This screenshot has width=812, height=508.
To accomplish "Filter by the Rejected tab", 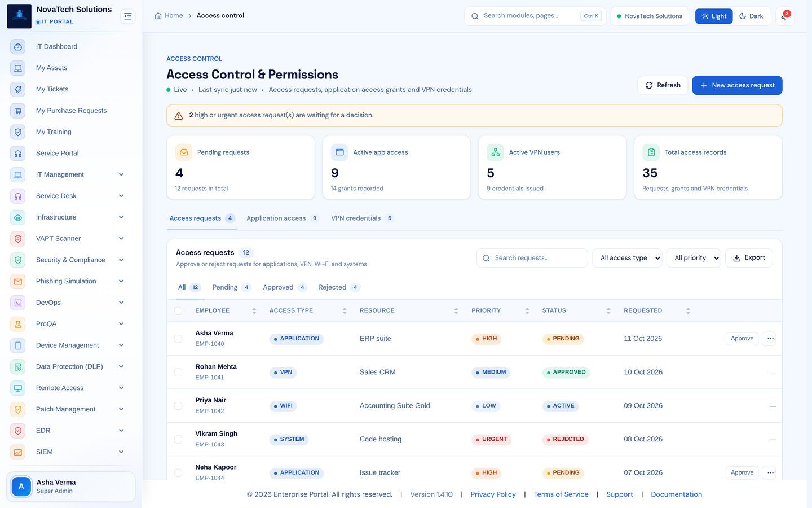I will coord(339,287).
